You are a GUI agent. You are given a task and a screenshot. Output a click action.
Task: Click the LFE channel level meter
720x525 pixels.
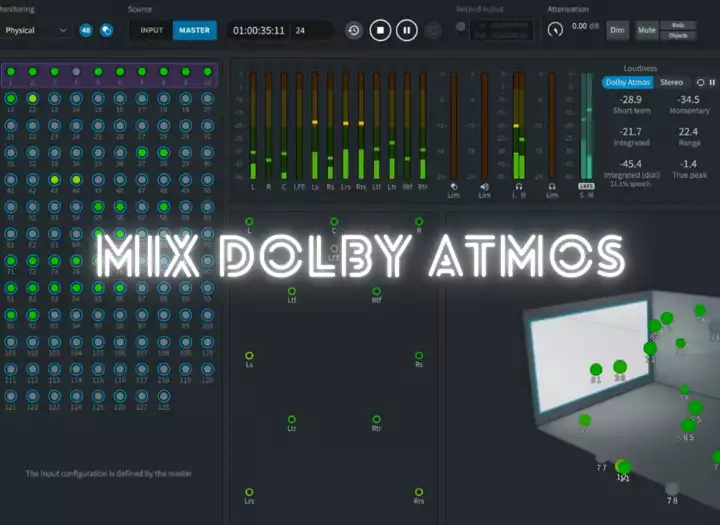(299, 125)
